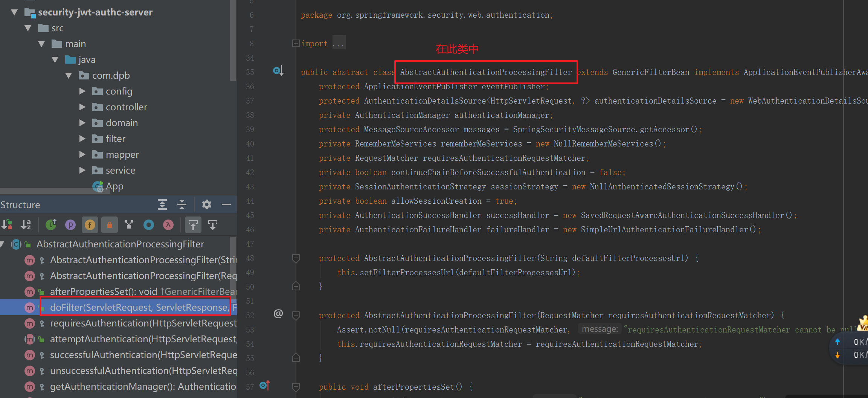Select the filter package label
The height and width of the screenshot is (398, 868).
tap(116, 139)
